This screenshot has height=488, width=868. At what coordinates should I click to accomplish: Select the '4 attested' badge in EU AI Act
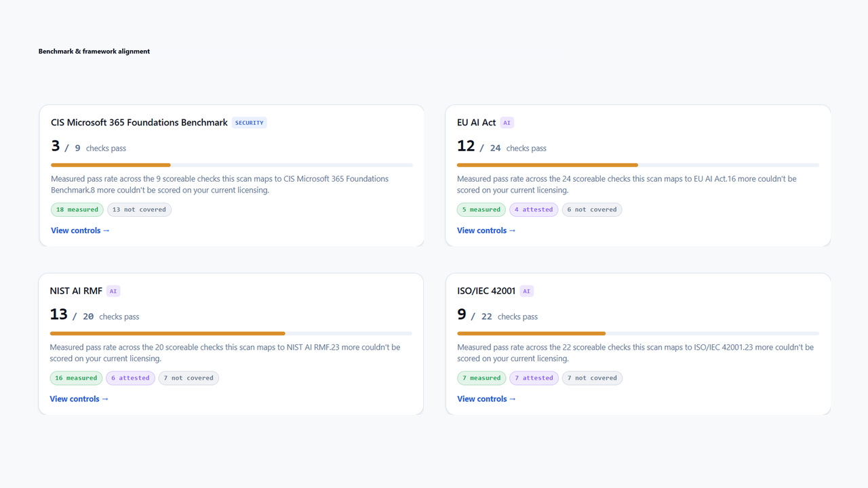click(534, 209)
